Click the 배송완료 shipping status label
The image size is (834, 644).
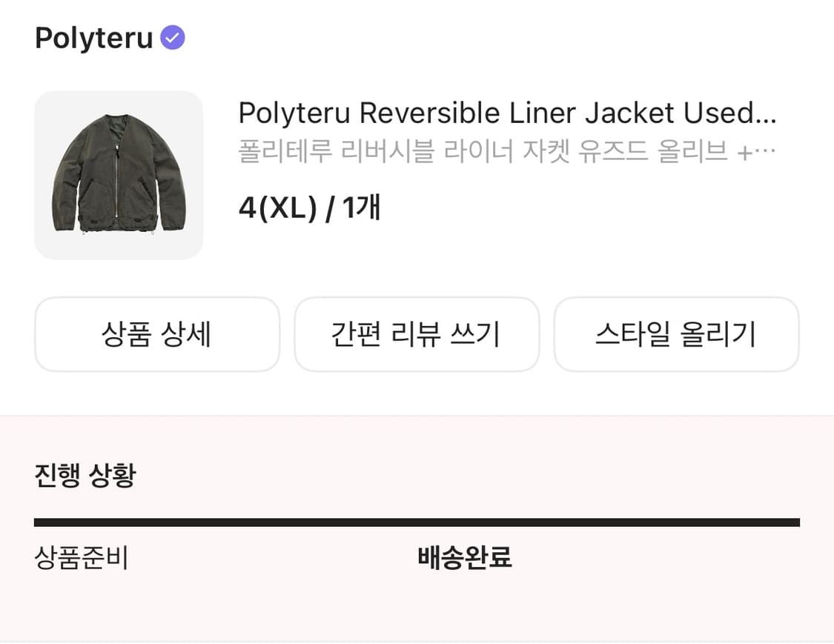(x=465, y=558)
